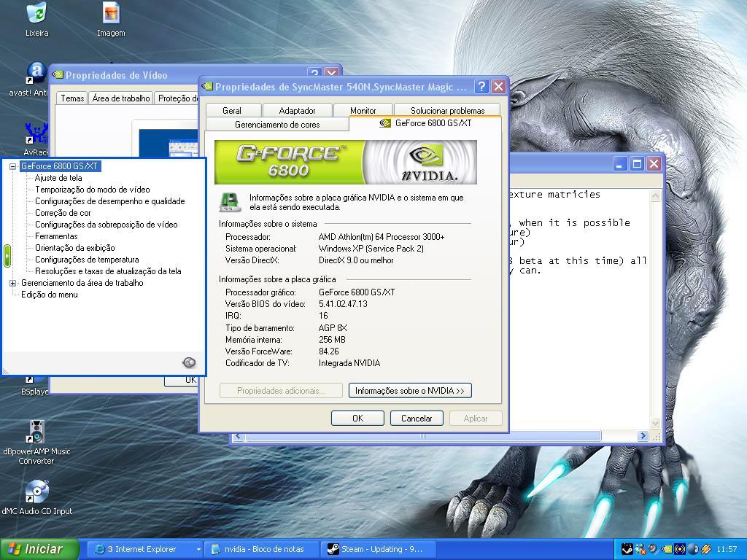This screenshot has width=747, height=560.
Task: Click the taskbar clock showing 11:57
Action: 727,549
